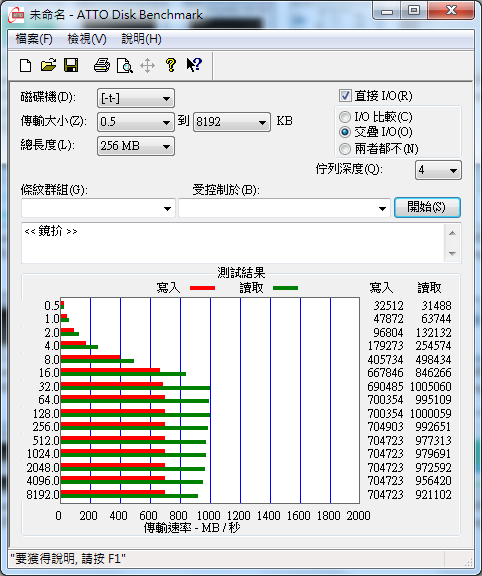Image resolution: width=482 pixels, height=576 pixels.
Task: Click the 傳輸速率 - MB / 秒 axis label
Action: [x=192, y=528]
